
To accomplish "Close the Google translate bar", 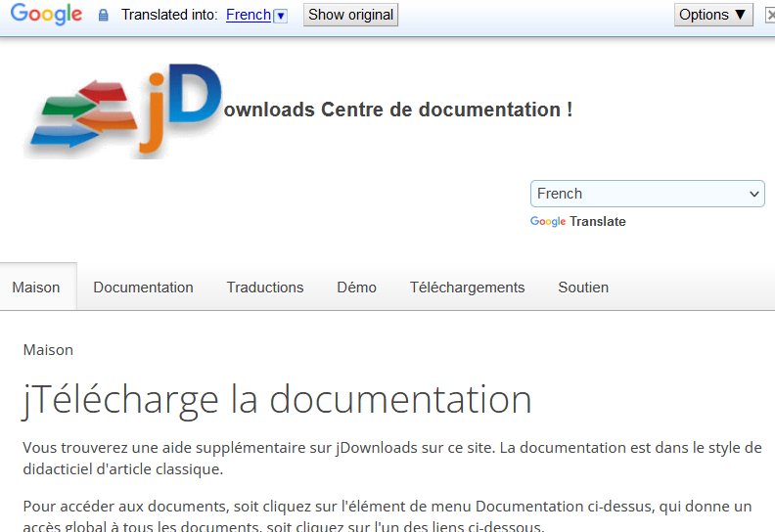I will [x=770, y=16].
